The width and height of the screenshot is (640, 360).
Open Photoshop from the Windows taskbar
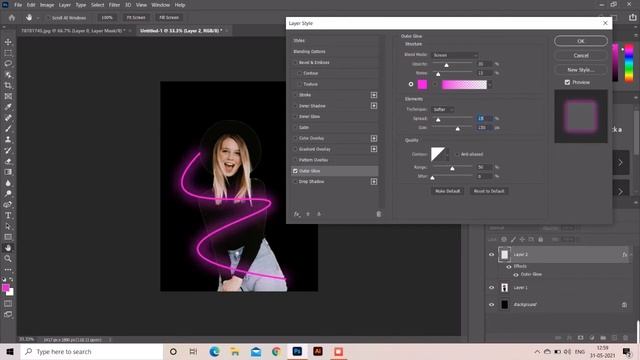[297, 351]
